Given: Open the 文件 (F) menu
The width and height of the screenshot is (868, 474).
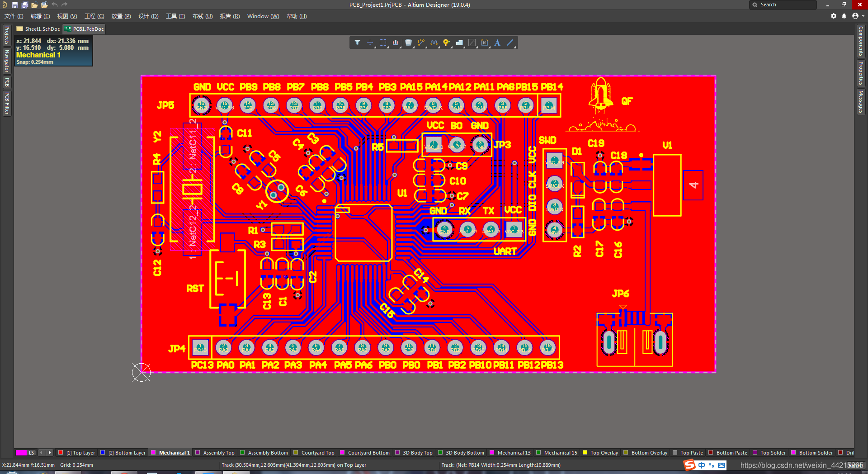Looking at the screenshot, I should (14, 16).
